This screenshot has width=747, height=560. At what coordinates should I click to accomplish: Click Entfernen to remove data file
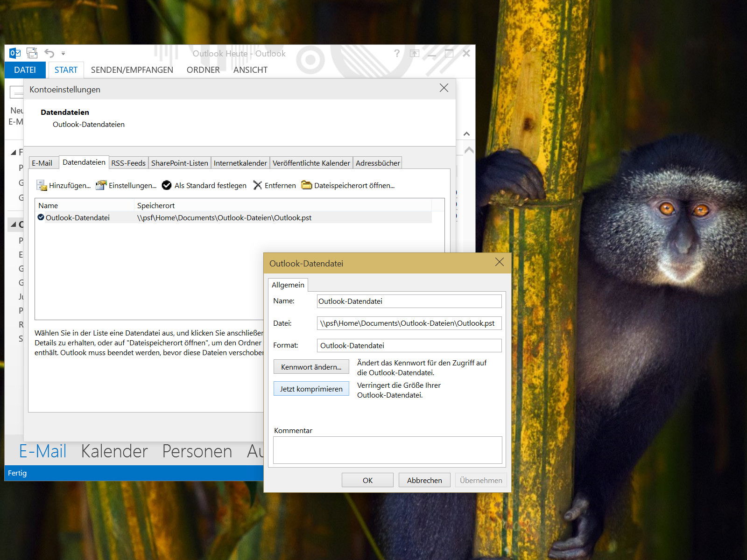pos(275,185)
